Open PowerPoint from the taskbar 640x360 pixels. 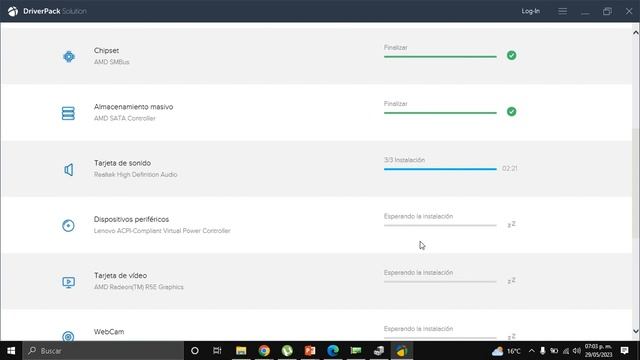pyautogui.click(x=310, y=351)
